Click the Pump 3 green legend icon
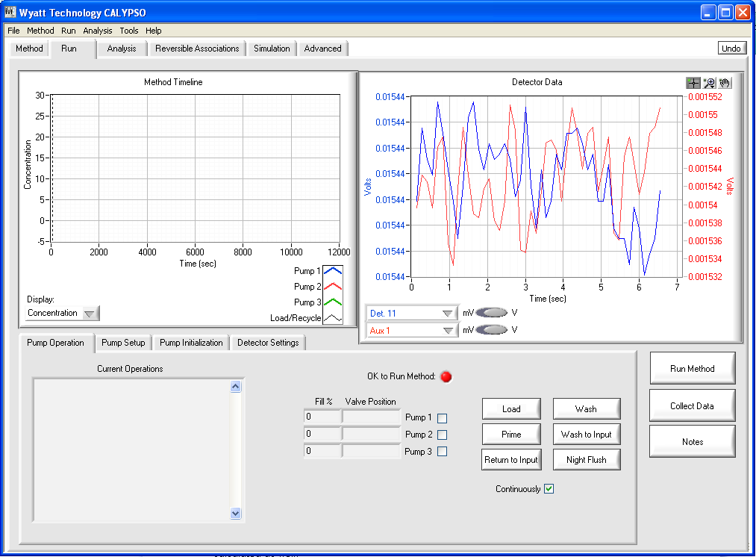The image size is (756, 557). coord(332,302)
